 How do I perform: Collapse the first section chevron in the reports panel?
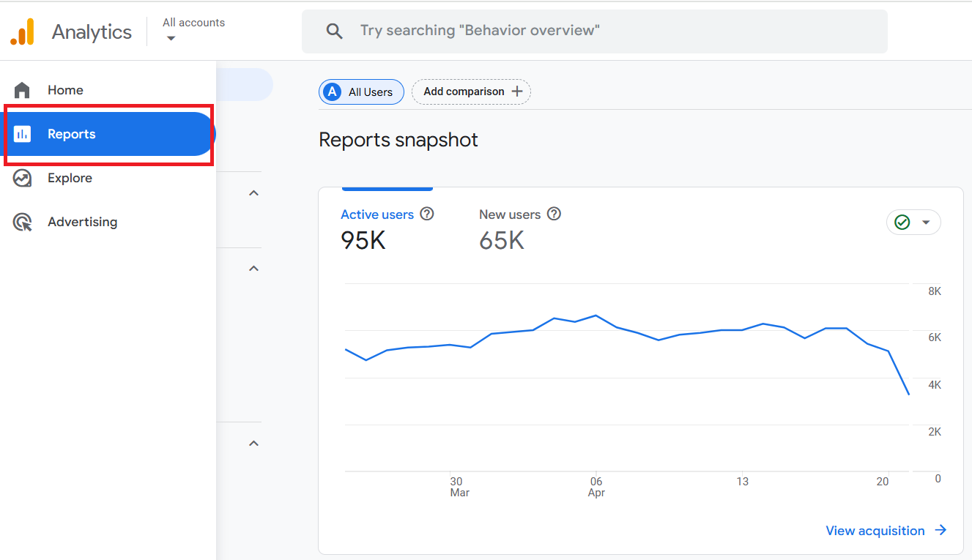pos(254,193)
